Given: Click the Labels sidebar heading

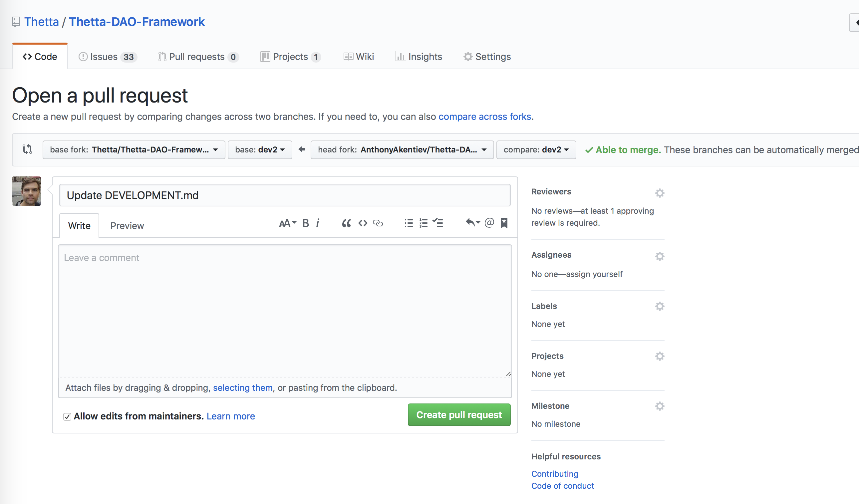Looking at the screenshot, I should (544, 306).
